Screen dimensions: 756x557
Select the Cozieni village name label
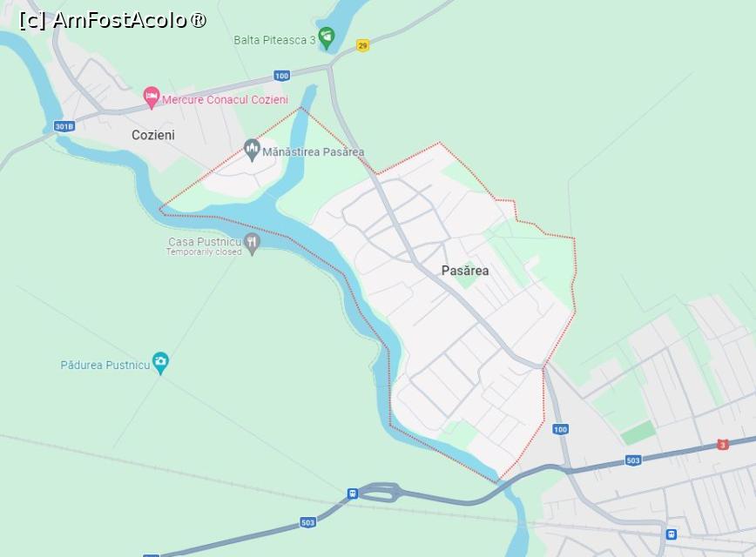(152, 135)
